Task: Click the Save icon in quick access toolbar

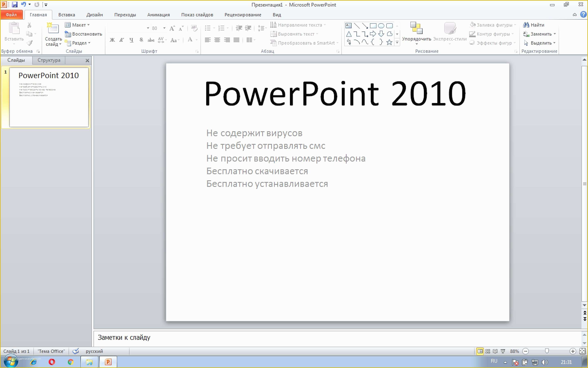Action: [x=14, y=4]
